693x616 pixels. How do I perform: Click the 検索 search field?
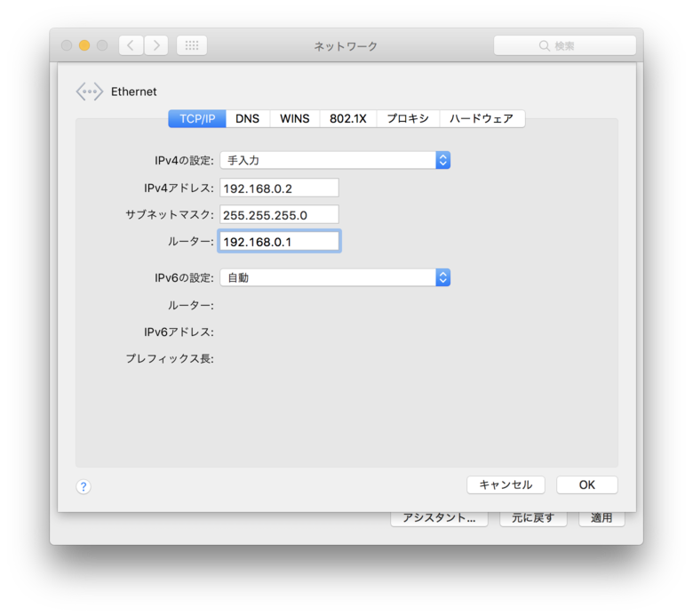[x=565, y=45]
